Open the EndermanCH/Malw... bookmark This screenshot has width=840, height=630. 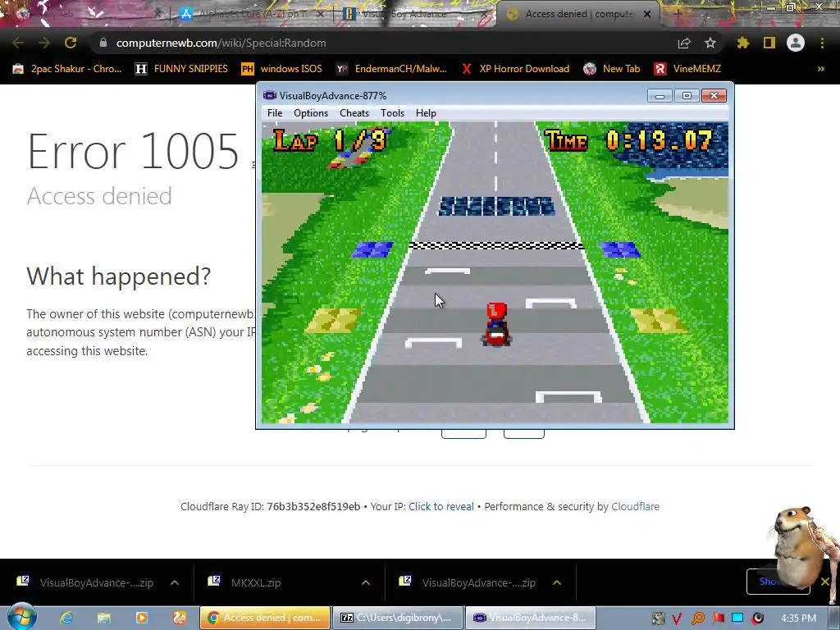pos(391,69)
